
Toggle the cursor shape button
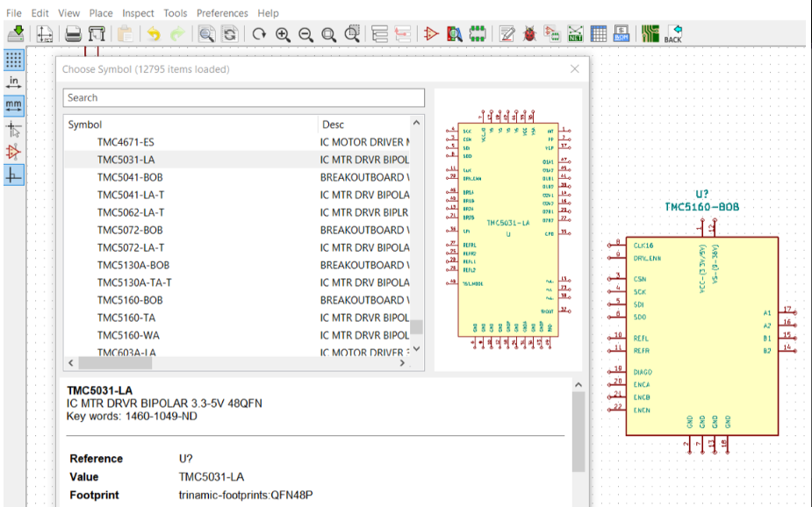13,129
